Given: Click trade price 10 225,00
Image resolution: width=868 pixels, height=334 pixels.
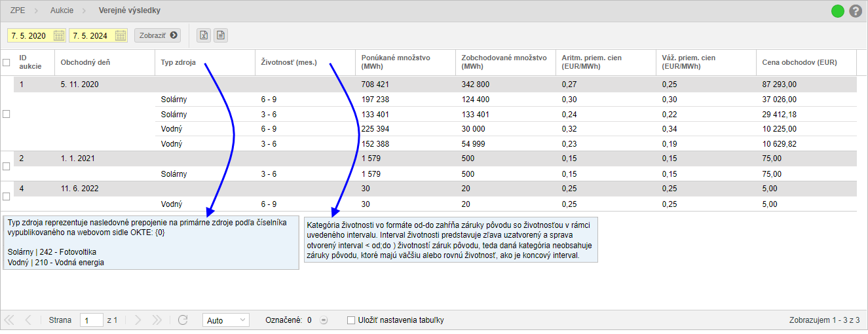Looking at the screenshot, I should pyautogui.click(x=780, y=129).
